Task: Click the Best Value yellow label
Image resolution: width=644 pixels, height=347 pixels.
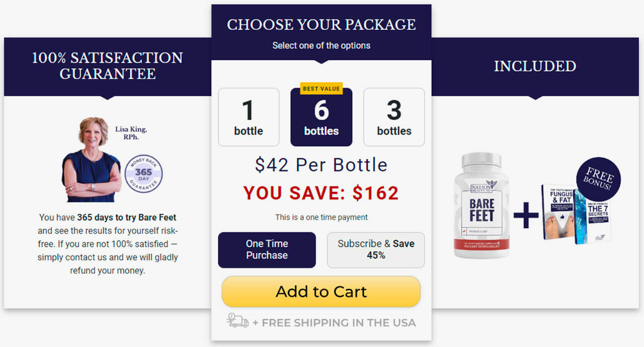Action: tap(321, 89)
